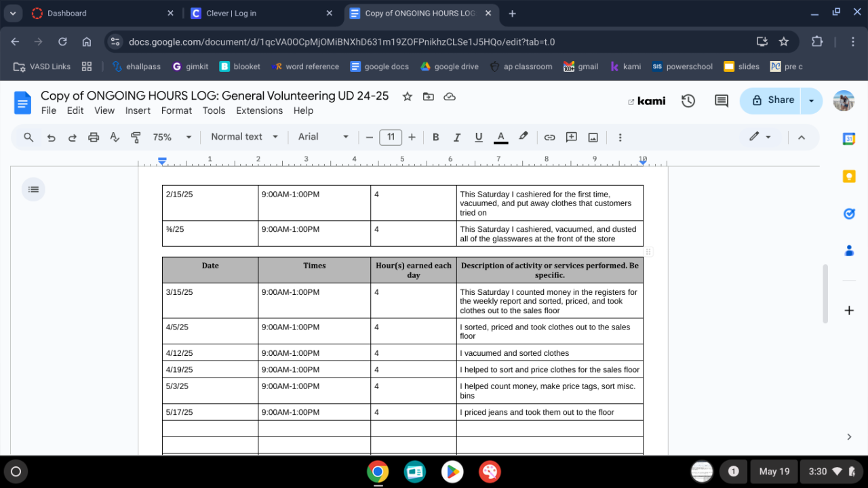Switch to Clever Log in tab
The image size is (868, 488).
[261, 14]
